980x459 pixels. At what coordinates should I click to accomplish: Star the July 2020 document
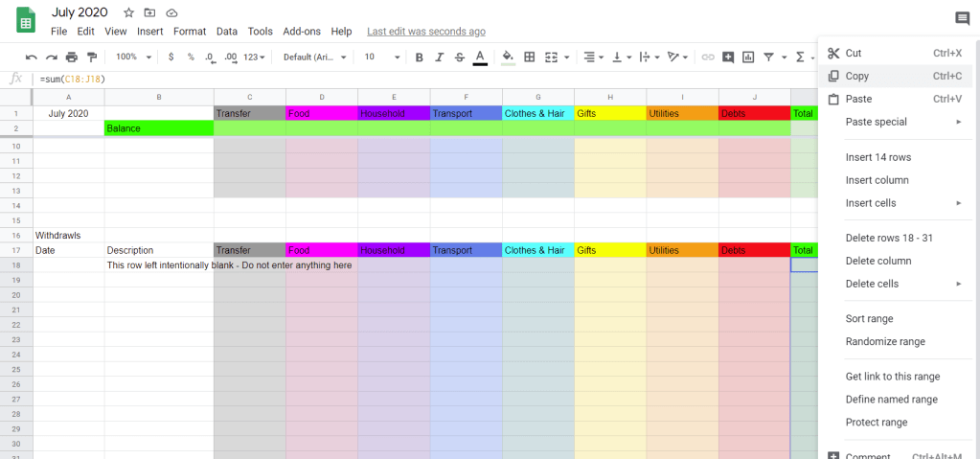128,12
